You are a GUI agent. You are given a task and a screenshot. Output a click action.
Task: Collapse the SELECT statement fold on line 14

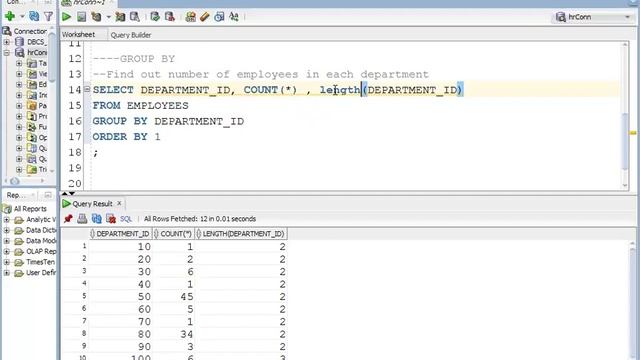(x=87, y=89)
